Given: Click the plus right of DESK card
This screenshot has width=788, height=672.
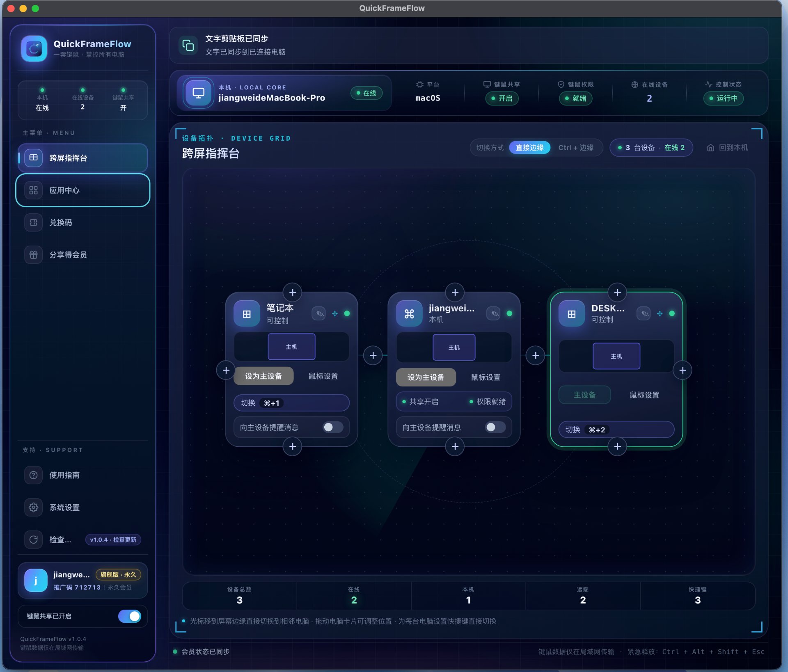Looking at the screenshot, I should pos(683,370).
